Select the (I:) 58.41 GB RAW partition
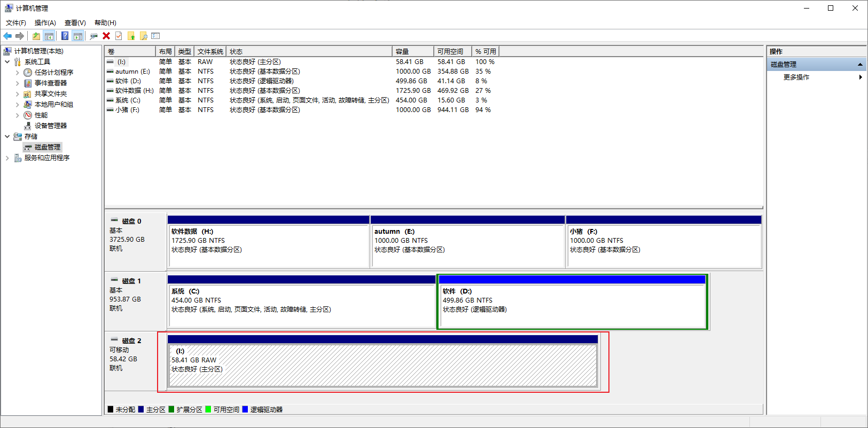The height and width of the screenshot is (428, 868). click(x=383, y=361)
